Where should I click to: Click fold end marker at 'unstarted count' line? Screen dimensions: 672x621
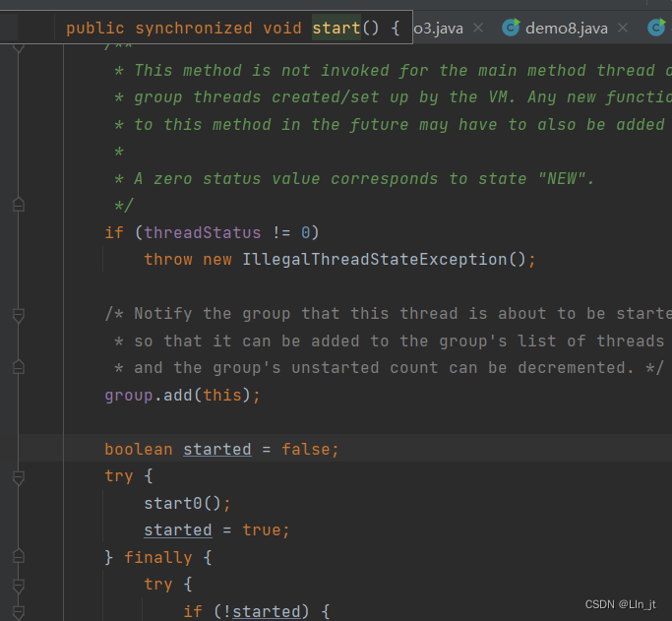click(x=19, y=367)
